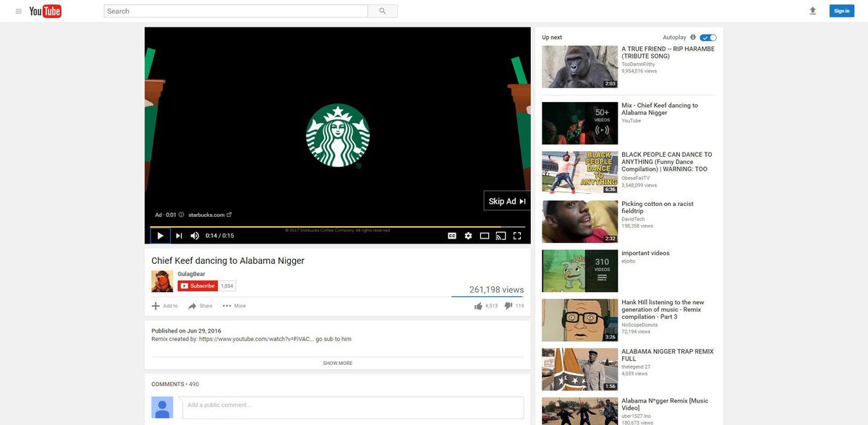868x425 pixels.
Task: Open TooDamnFilthy channel name
Action: pyautogui.click(x=638, y=64)
